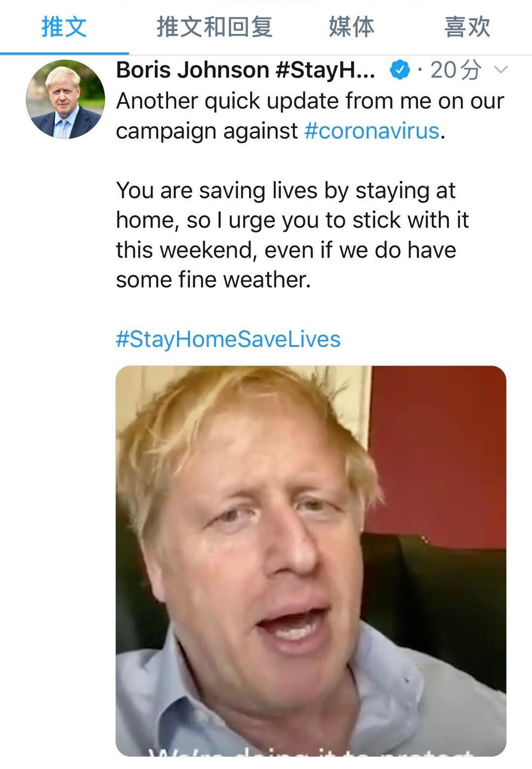Open the #StayHomeSaveLives hashtag link
The width and height of the screenshot is (532, 769).
coord(228,338)
